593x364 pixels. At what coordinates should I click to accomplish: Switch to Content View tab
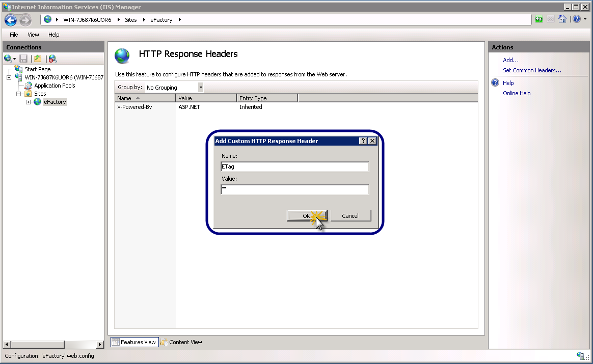pyautogui.click(x=181, y=342)
